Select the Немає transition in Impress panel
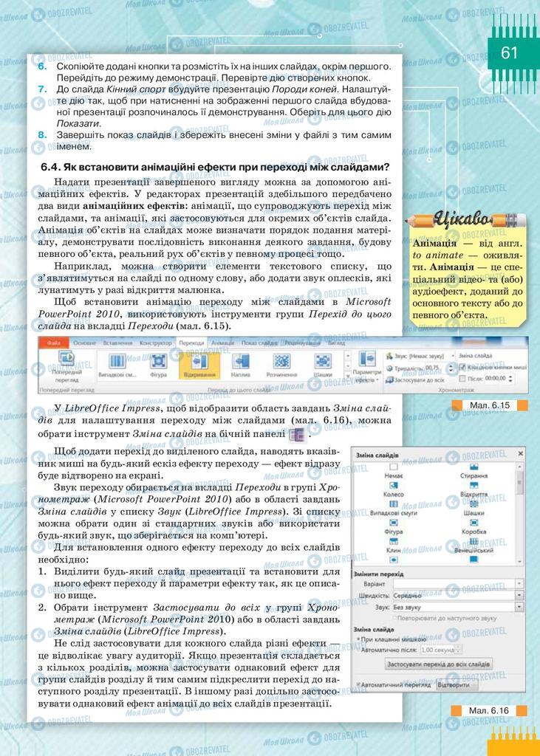540x756 pixels. click(393, 470)
